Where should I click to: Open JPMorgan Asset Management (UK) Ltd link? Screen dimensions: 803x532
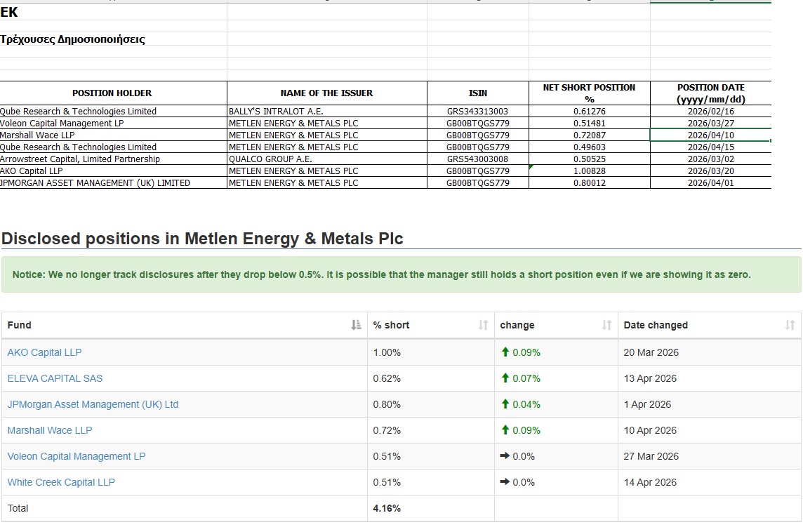coord(93,404)
